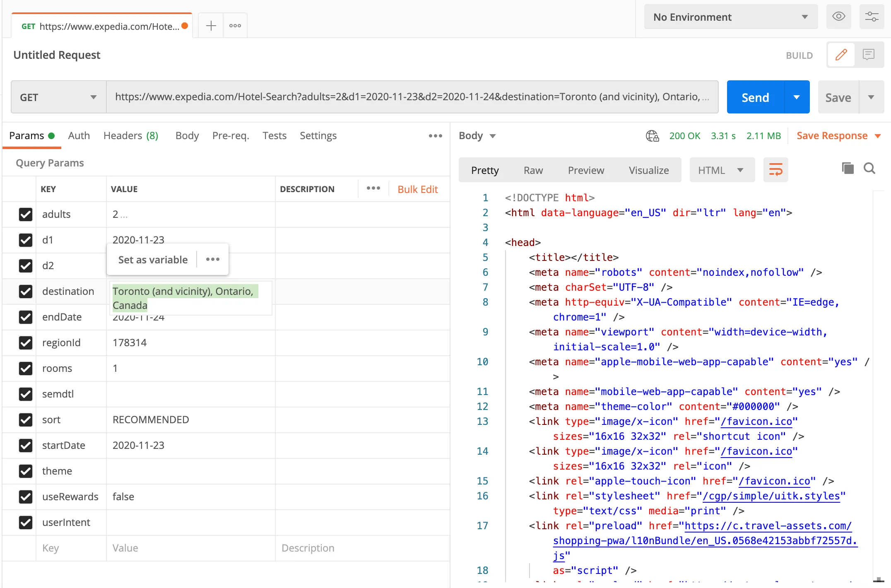Click the empty Description field in last row
This screenshot has width=891, height=588.
[362, 548]
